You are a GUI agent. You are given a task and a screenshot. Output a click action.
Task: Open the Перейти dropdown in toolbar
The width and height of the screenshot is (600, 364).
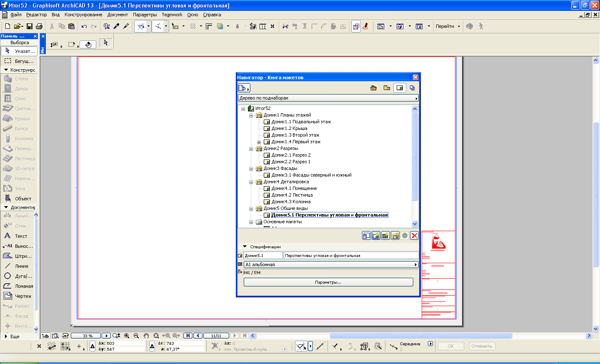point(448,26)
